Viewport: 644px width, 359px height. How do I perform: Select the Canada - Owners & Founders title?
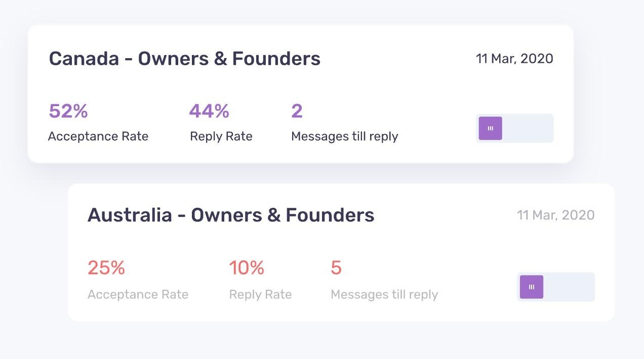[185, 59]
